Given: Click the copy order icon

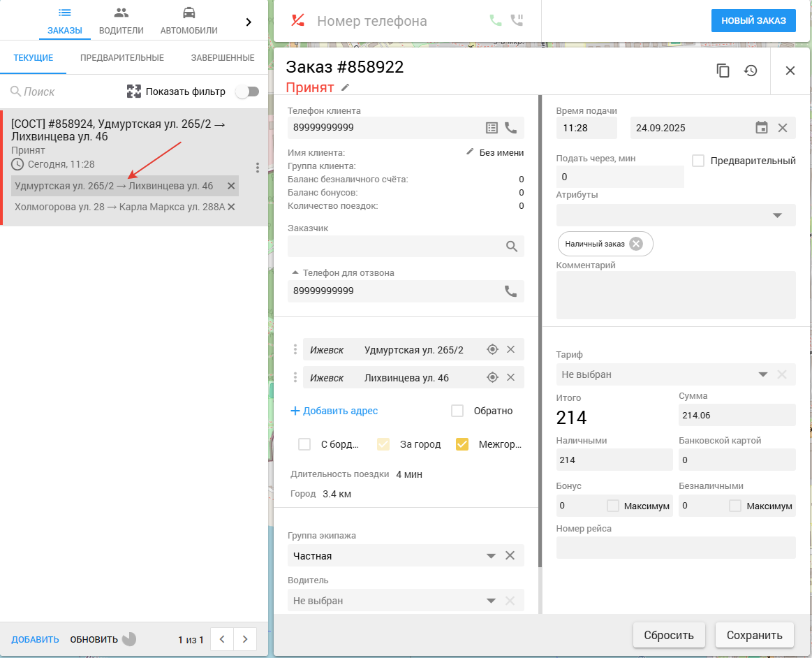Looking at the screenshot, I should pyautogui.click(x=723, y=71).
